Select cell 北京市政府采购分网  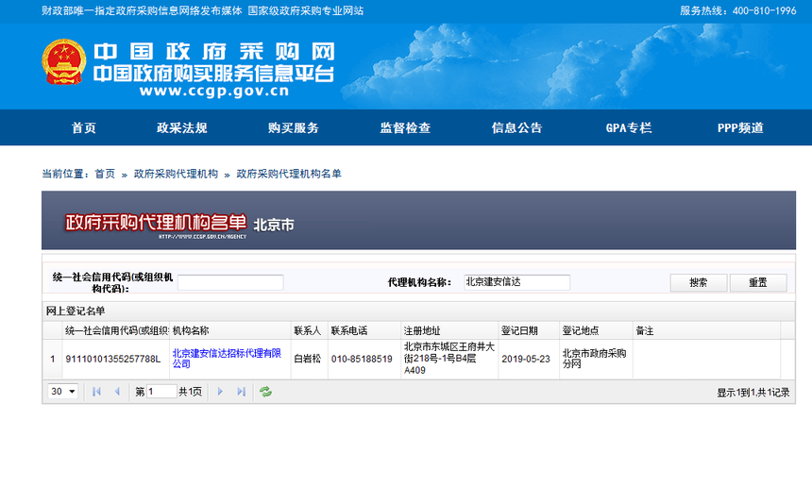595,358
